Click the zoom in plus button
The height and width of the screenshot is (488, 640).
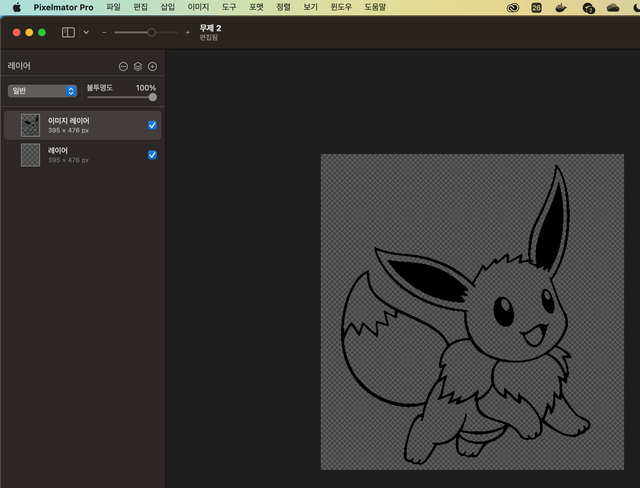pos(187,32)
